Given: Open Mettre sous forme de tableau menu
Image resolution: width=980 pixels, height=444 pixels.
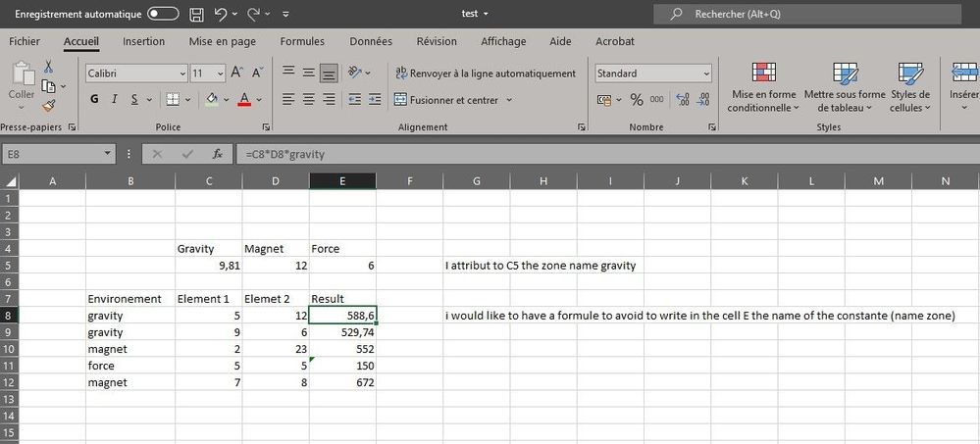Looking at the screenshot, I should pyautogui.click(x=845, y=88).
